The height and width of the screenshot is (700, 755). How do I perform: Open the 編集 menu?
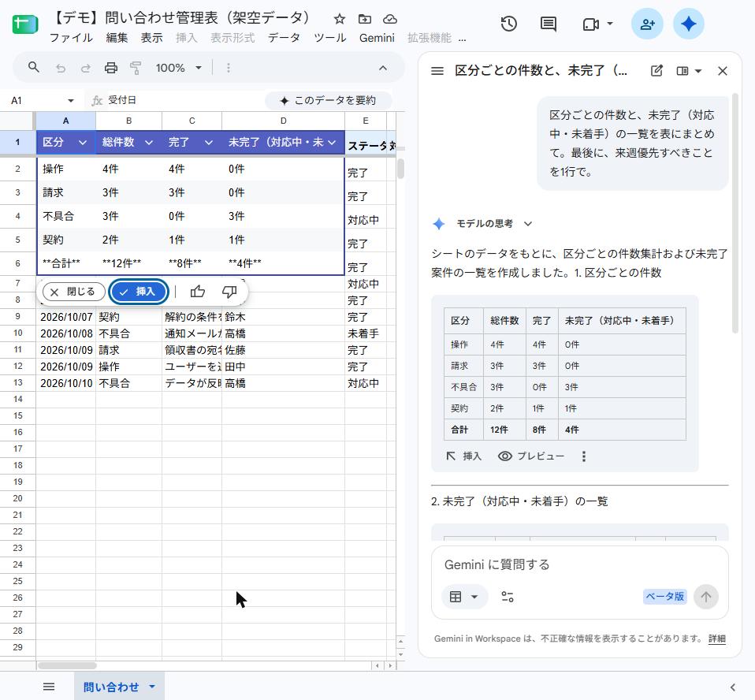(117, 38)
